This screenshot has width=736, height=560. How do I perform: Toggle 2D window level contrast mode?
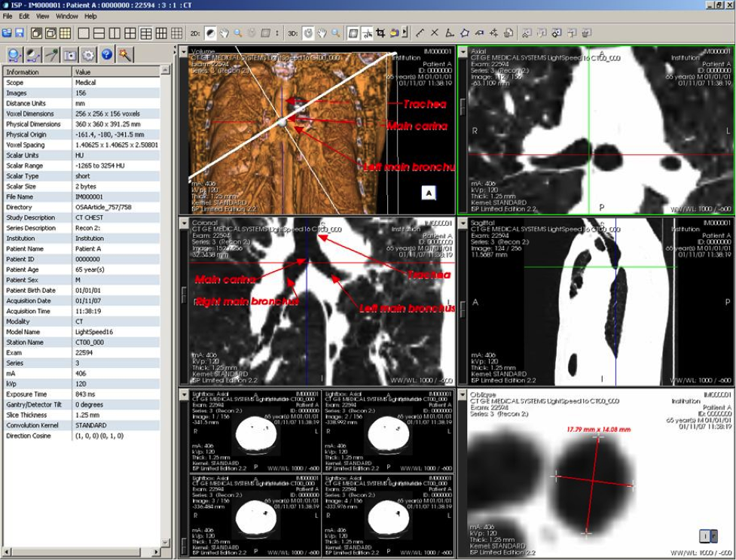tap(211, 33)
